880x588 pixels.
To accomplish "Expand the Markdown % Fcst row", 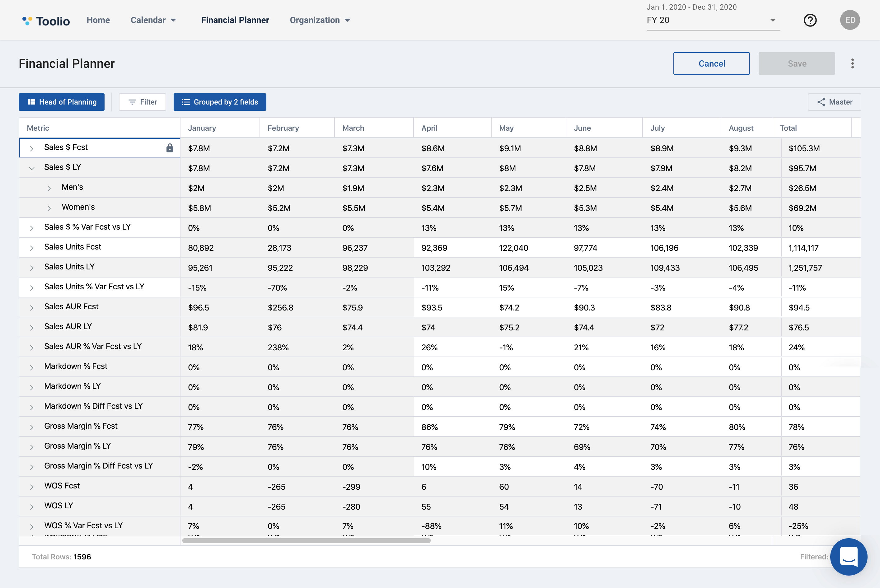I will pos(31,367).
